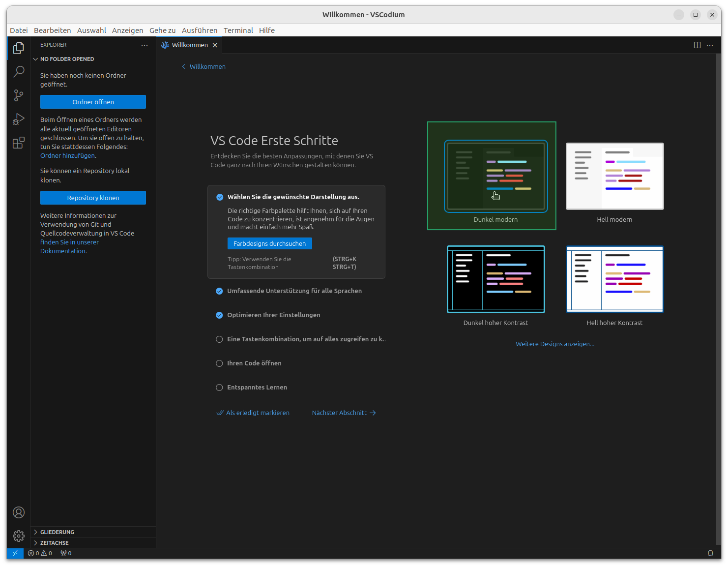Open the Manage settings gear

tap(18, 536)
